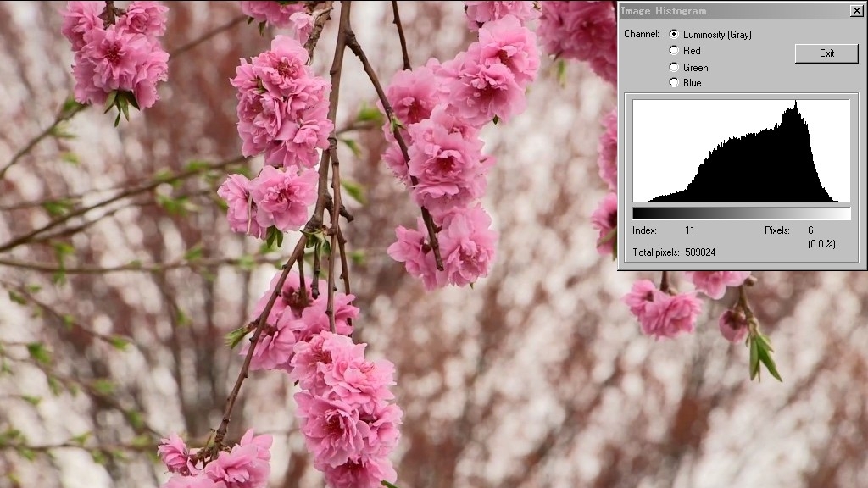Select the Green channel radio button
Viewport: 868px width, 488px height.
click(x=674, y=67)
